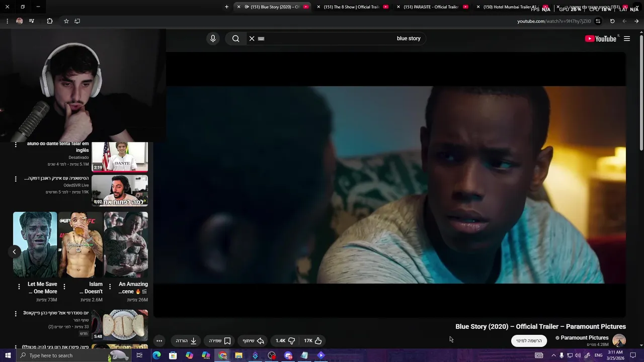Open Let Me Save One More short
Screen dimensions: 644x362
point(35,244)
